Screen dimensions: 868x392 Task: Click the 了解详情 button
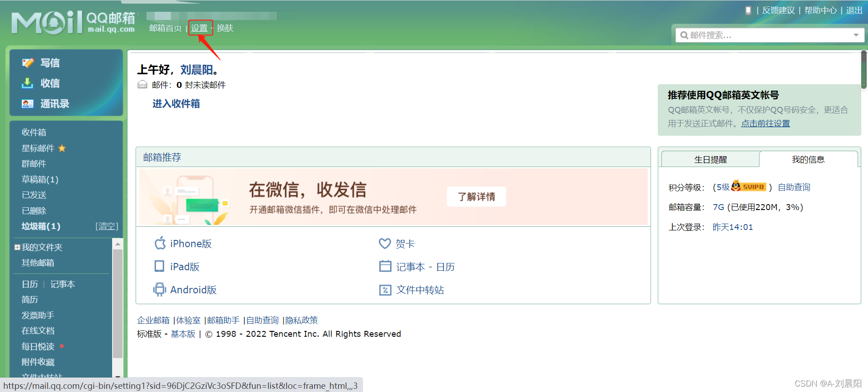[476, 196]
